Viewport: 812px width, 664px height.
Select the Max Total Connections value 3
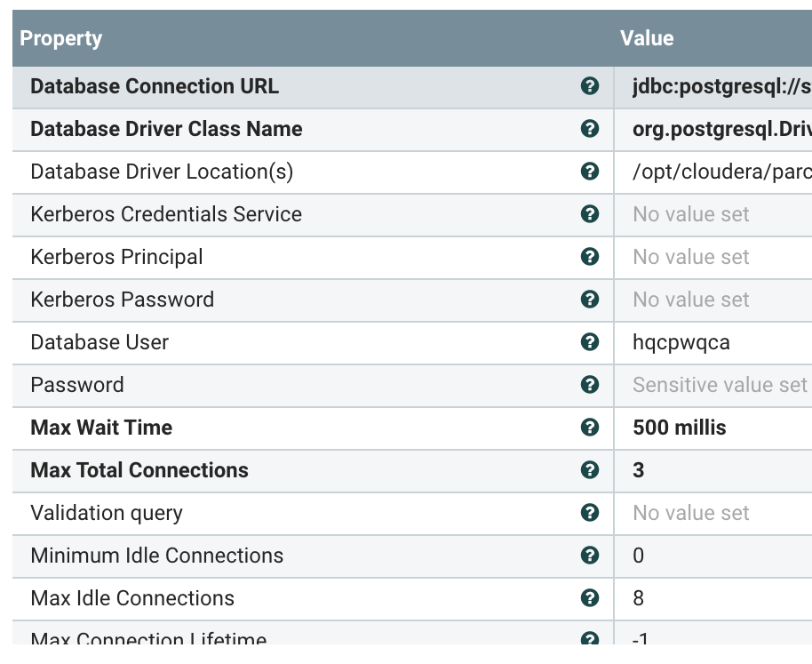[x=639, y=470]
